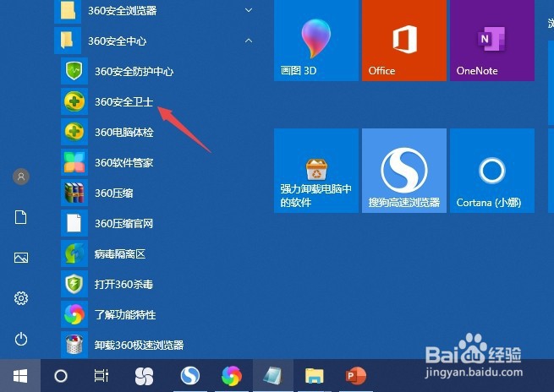Click 卸载360极速浏览器 trash icon

coord(74,345)
